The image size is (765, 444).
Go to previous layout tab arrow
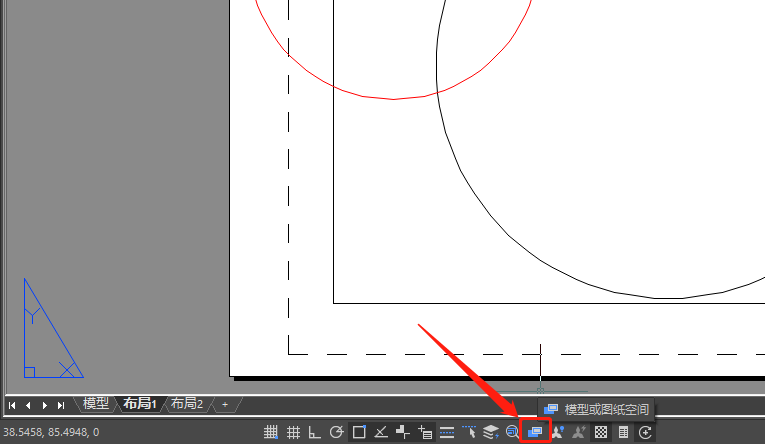[x=28, y=405]
